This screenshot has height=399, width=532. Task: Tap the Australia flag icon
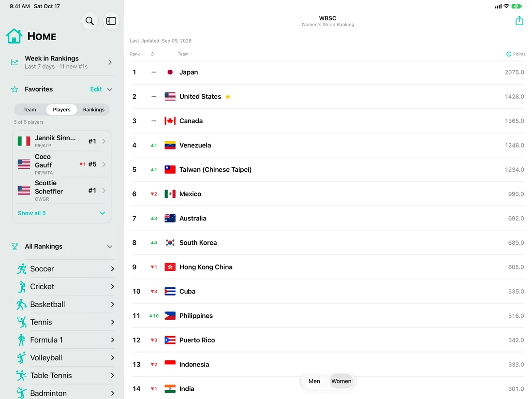(170, 219)
